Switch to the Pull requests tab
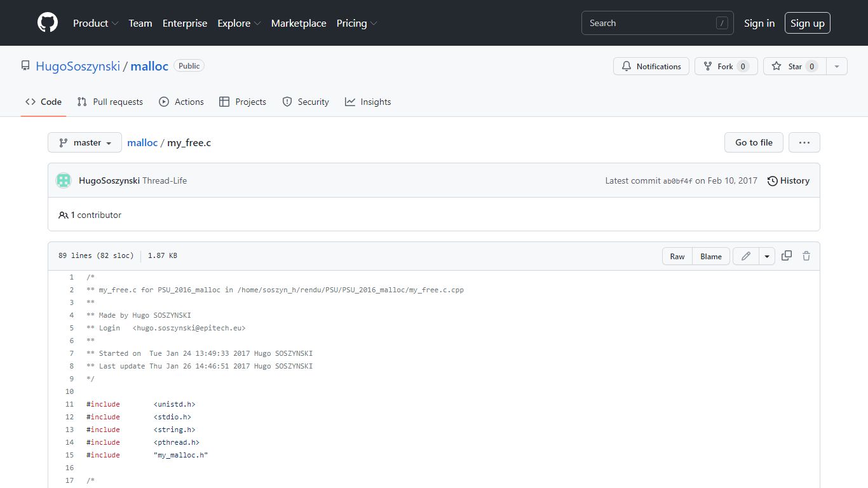The height and width of the screenshot is (488, 868). click(110, 102)
